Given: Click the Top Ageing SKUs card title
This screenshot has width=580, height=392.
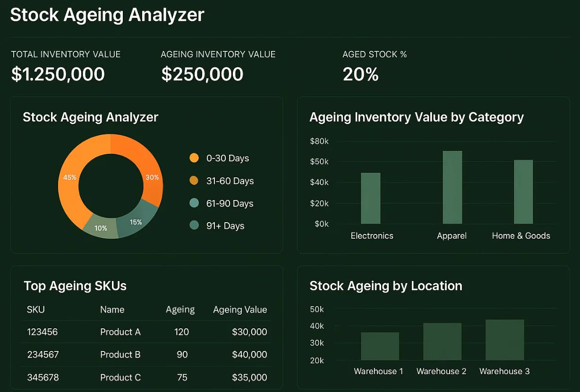Looking at the screenshot, I should pos(75,286).
